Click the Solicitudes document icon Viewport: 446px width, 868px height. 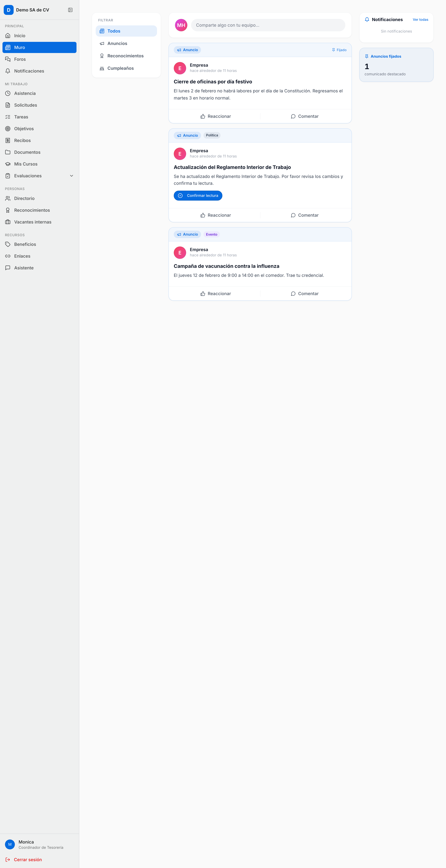point(8,105)
